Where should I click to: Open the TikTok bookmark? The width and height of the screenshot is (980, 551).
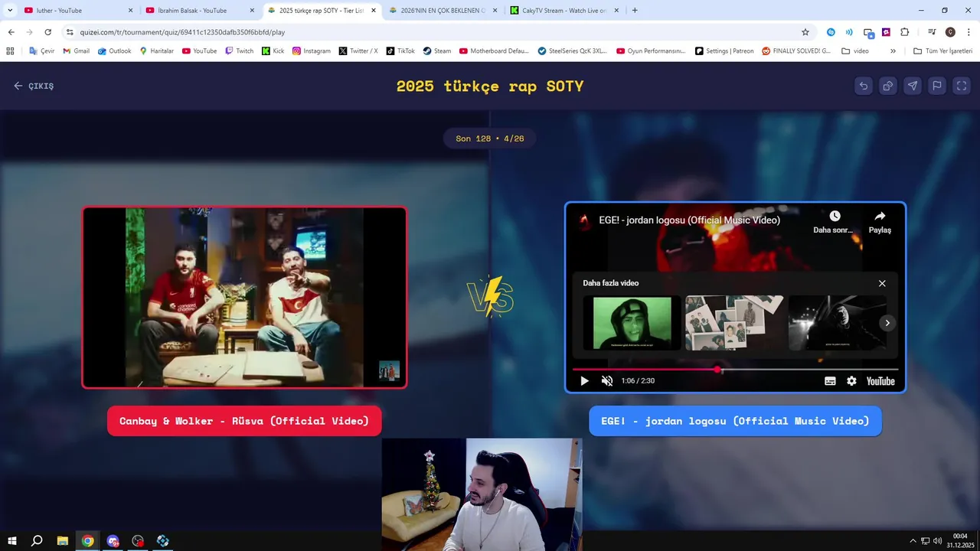[x=400, y=51]
